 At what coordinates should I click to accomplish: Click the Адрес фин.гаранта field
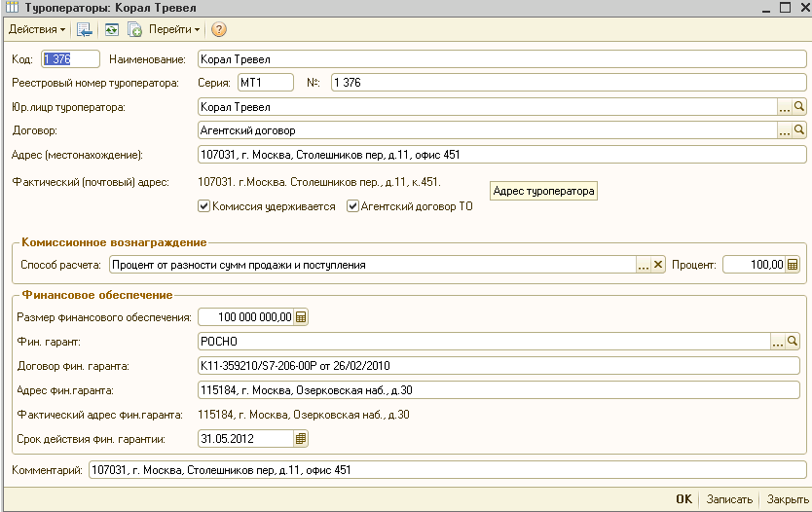[x=498, y=389]
